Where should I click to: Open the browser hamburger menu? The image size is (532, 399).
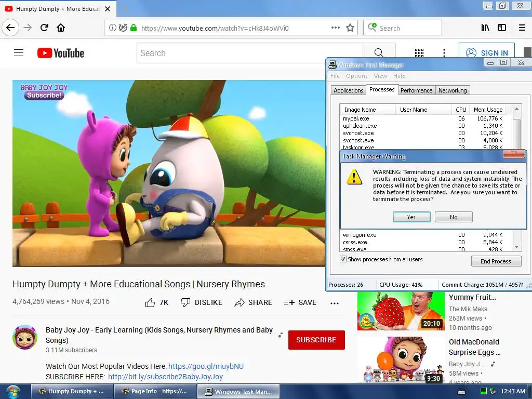pyautogui.click(x=522, y=28)
